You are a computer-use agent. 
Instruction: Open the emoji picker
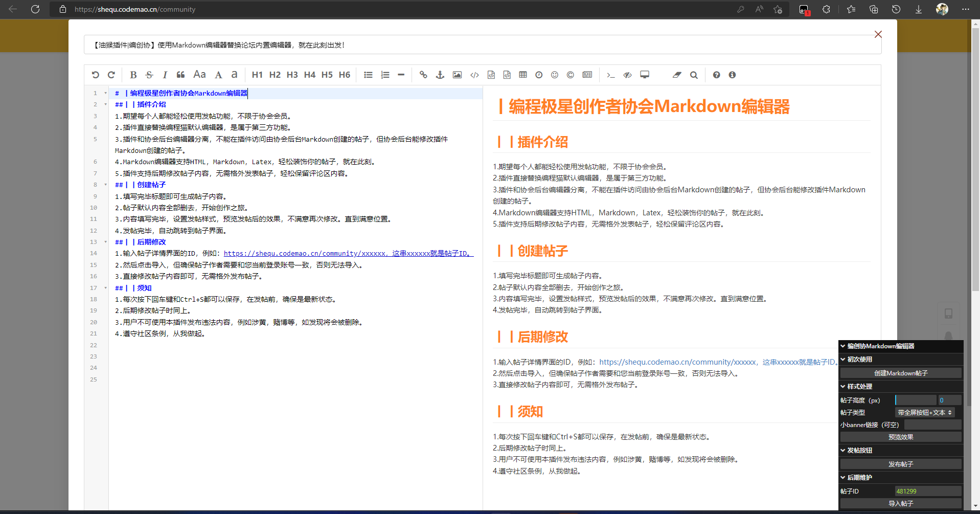pyautogui.click(x=555, y=75)
